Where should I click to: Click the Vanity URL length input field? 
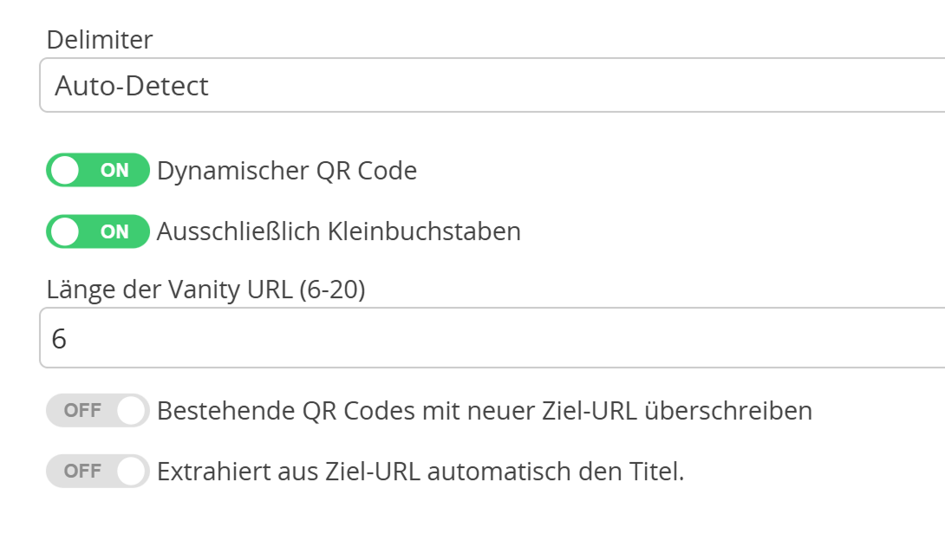click(x=347, y=337)
